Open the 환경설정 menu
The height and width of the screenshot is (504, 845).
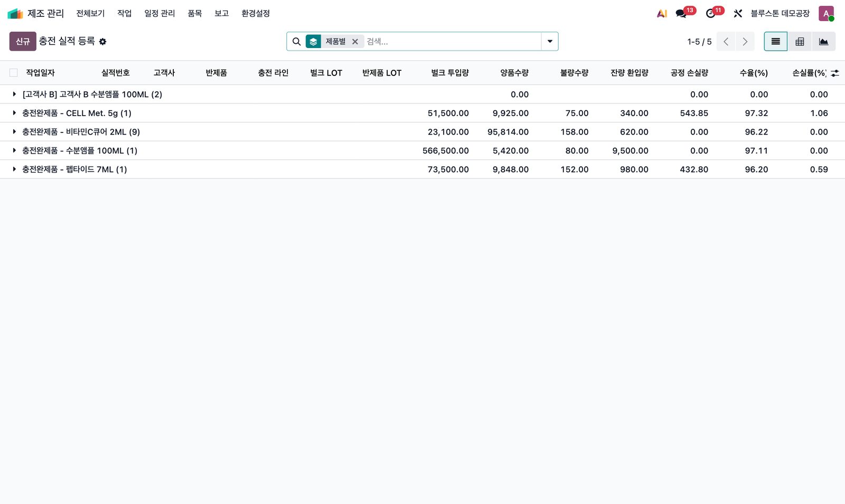coord(256,13)
